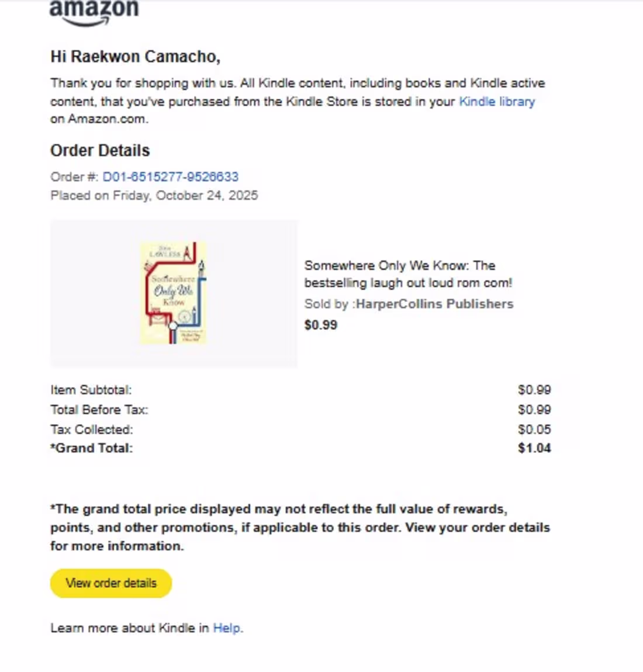Click the $1.04 grand total amount
Screen dimensions: 643x672
pos(534,448)
